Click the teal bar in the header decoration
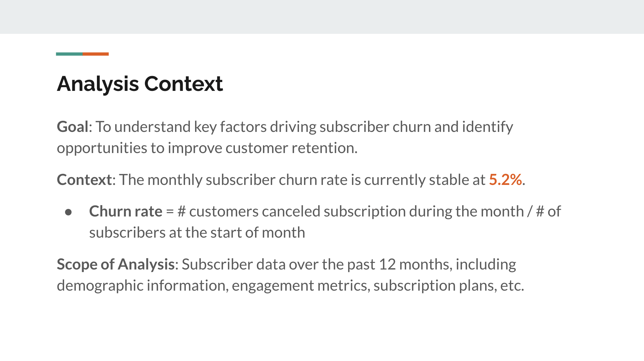This screenshot has width=644, height=361. coord(69,53)
